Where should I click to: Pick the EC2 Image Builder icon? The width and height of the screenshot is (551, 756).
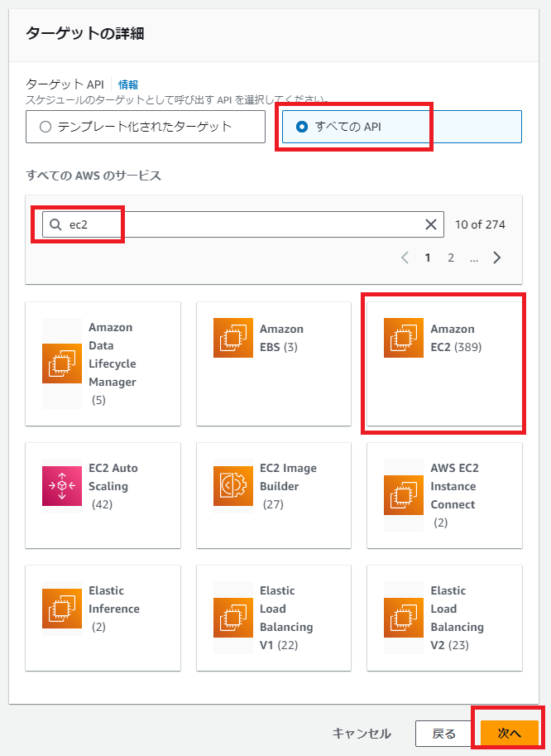(x=233, y=486)
